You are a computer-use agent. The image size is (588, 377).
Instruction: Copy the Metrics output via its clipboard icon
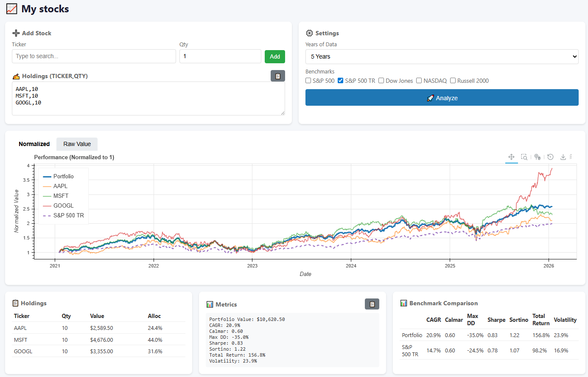[372, 304]
